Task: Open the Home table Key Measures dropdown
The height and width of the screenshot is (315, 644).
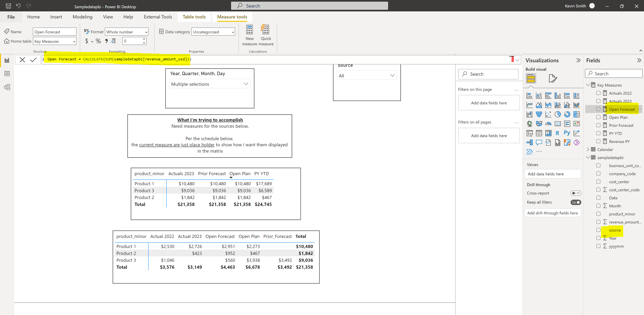Action: [x=55, y=41]
